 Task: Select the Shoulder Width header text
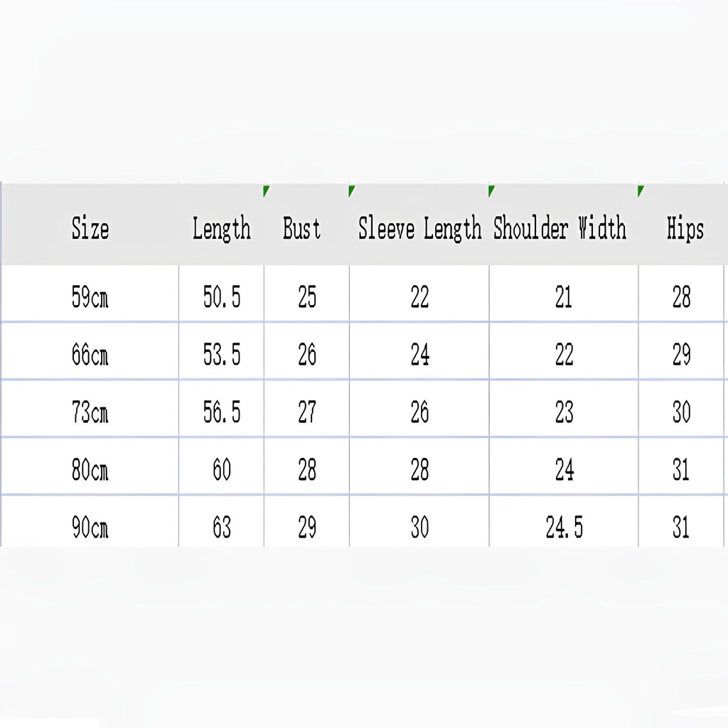[560, 229]
